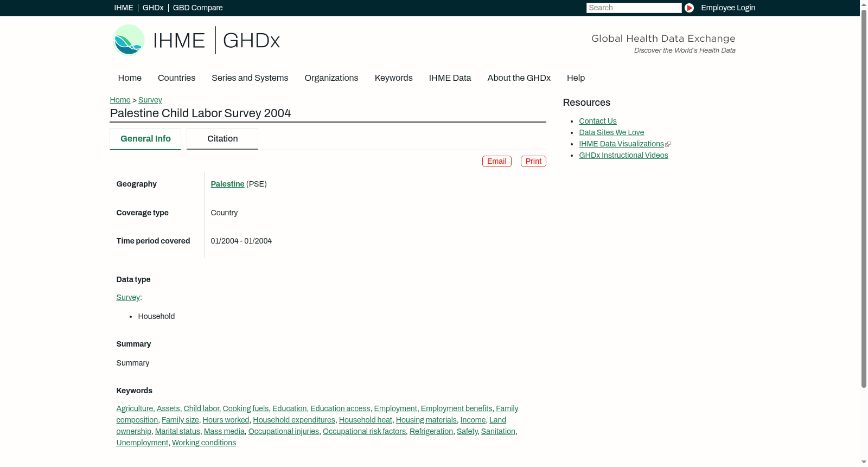Open GHDx Instructional Videos link

[x=623, y=155]
